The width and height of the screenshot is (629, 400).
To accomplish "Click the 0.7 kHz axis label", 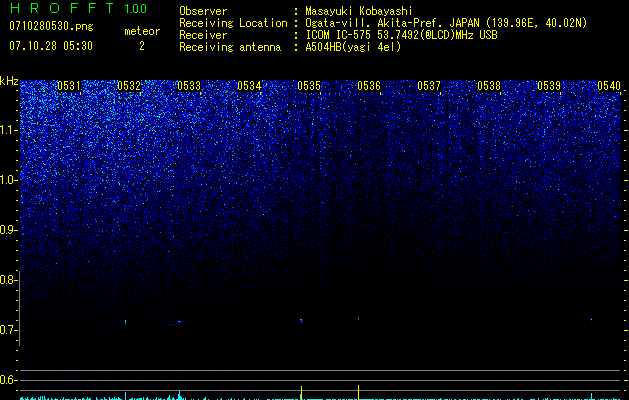I will (x=9, y=330).
